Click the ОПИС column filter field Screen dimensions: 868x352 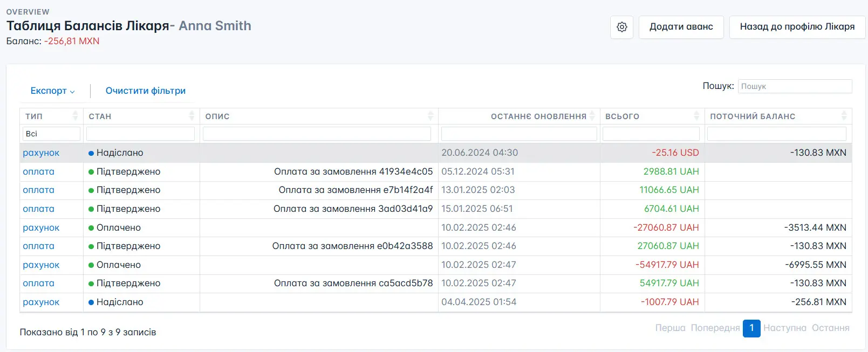pos(317,134)
